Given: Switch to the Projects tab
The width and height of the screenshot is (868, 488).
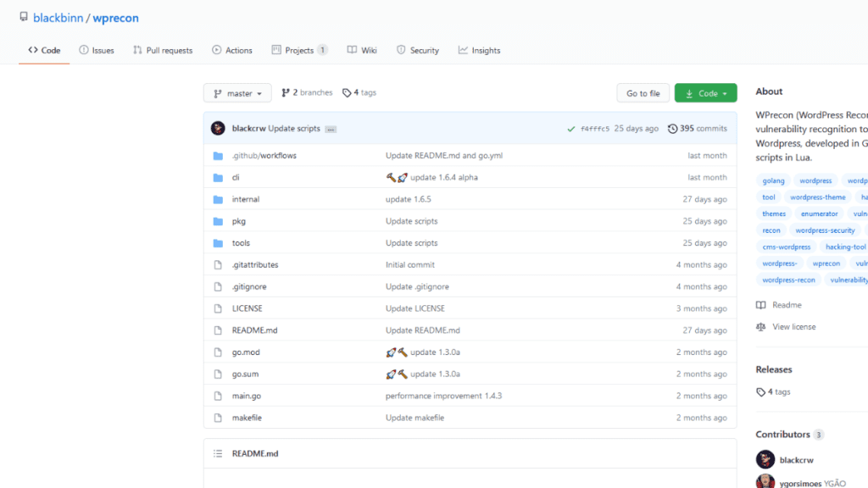Looking at the screenshot, I should click(x=299, y=50).
